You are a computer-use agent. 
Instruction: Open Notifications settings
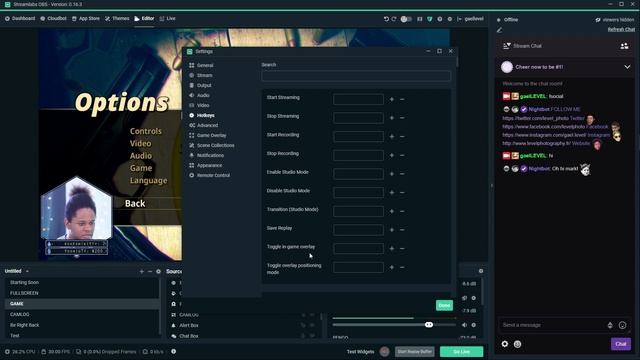pyautogui.click(x=207, y=155)
